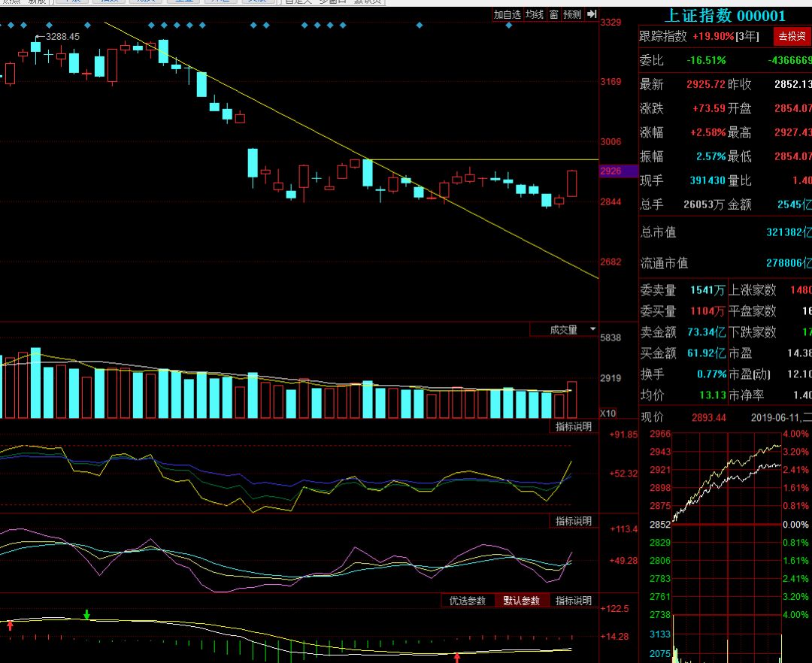Click the 市盈(动) label
Screen dimensions: 812x663
tap(750, 374)
